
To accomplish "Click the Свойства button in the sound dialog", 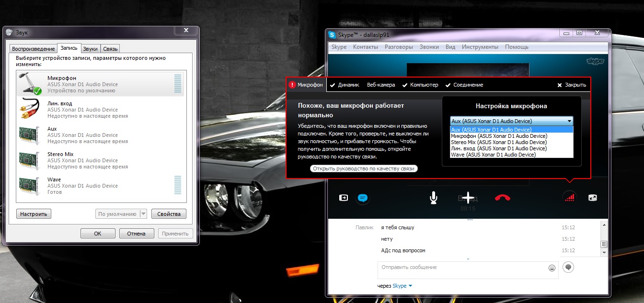I will pos(169,214).
